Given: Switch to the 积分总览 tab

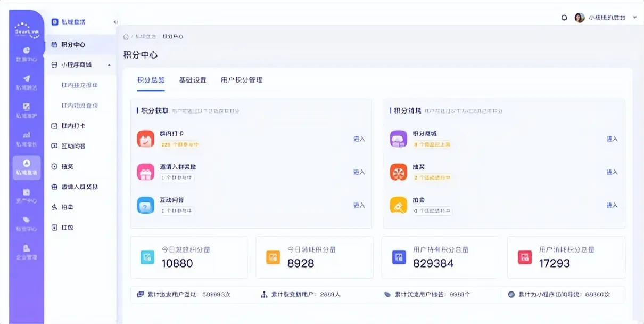Looking at the screenshot, I should [x=151, y=80].
